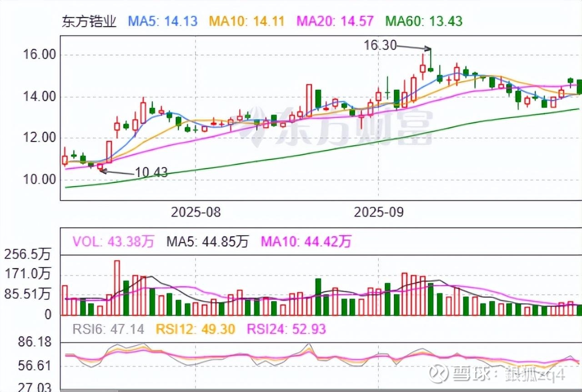Click the 2025-09 date axis label
Image resolution: width=582 pixels, height=392 pixels.
click(x=379, y=212)
